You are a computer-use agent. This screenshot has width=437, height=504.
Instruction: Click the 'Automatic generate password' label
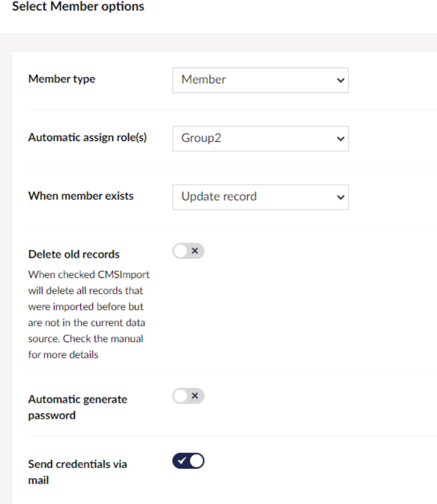pos(78,407)
